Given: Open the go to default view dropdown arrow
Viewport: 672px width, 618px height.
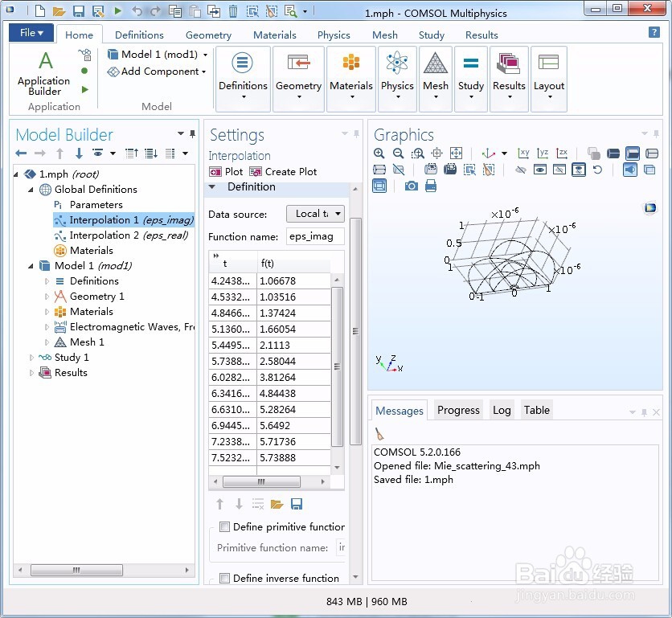Looking at the screenshot, I should (505, 153).
